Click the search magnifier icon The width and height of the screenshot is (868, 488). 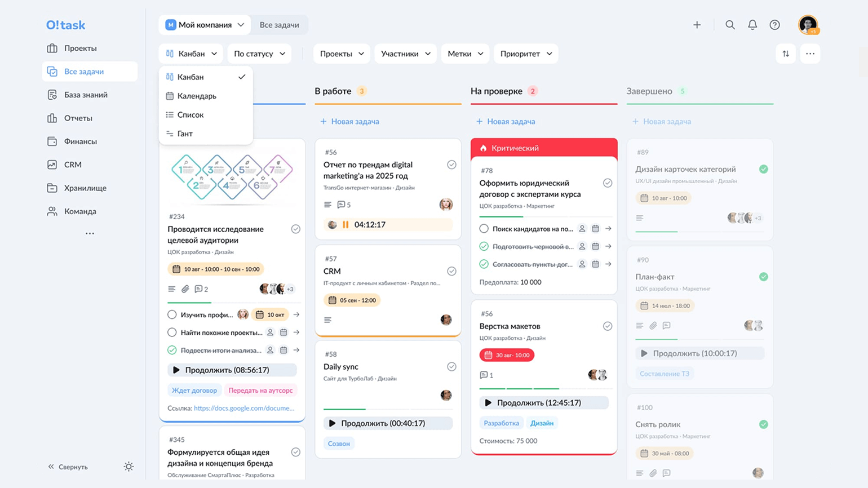coord(730,25)
